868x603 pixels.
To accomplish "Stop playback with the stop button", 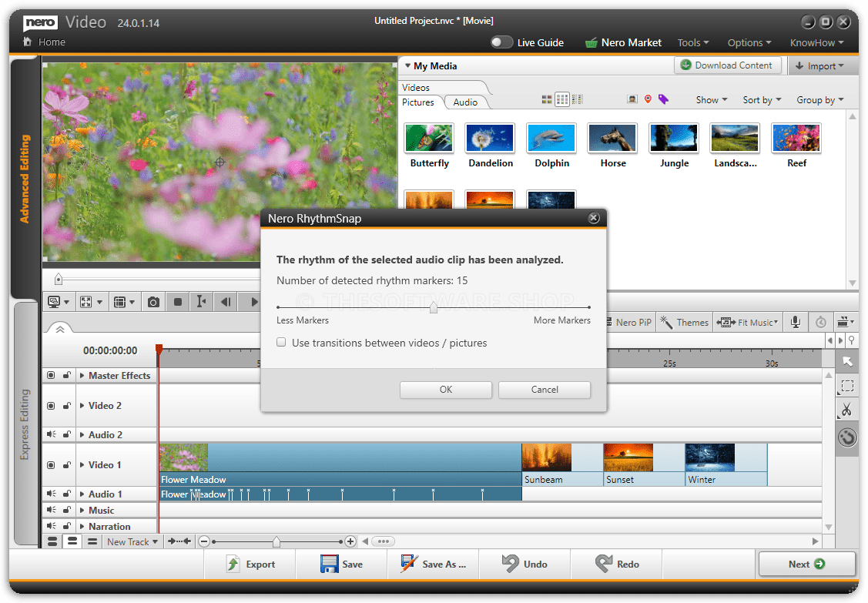I will click(x=178, y=302).
